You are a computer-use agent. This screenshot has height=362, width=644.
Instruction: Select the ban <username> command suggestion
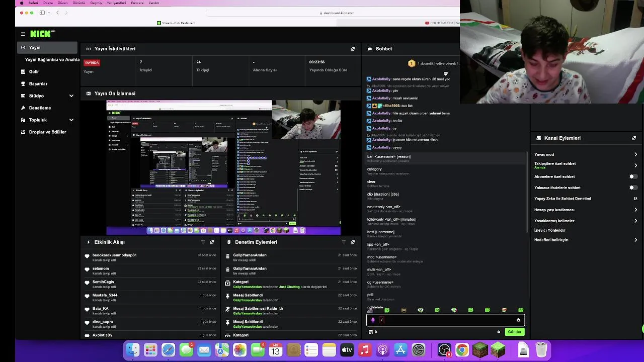445,158
